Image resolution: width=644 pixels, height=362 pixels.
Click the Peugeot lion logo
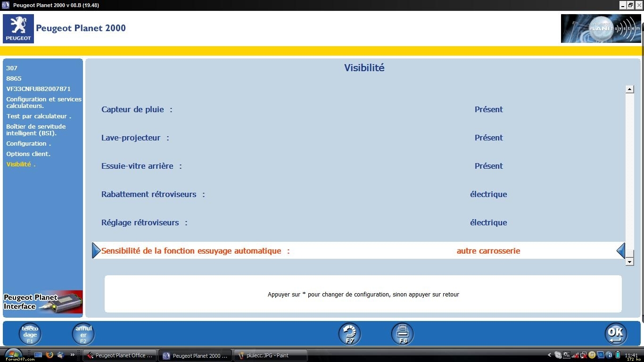point(18,29)
